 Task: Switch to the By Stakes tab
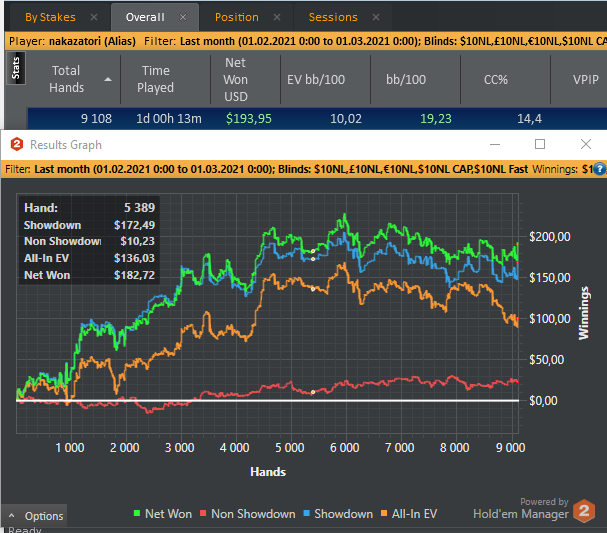(50, 17)
